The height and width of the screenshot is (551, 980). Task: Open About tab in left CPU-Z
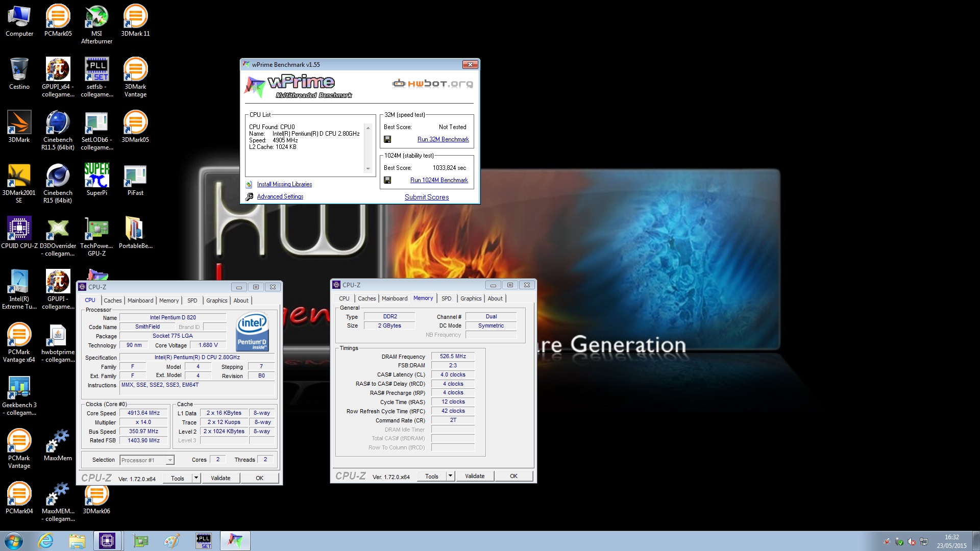tap(241, 300)
